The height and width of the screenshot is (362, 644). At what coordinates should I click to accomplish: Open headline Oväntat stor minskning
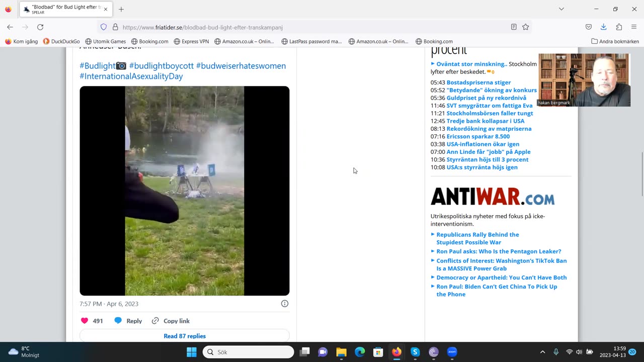[x=471, y=64]
